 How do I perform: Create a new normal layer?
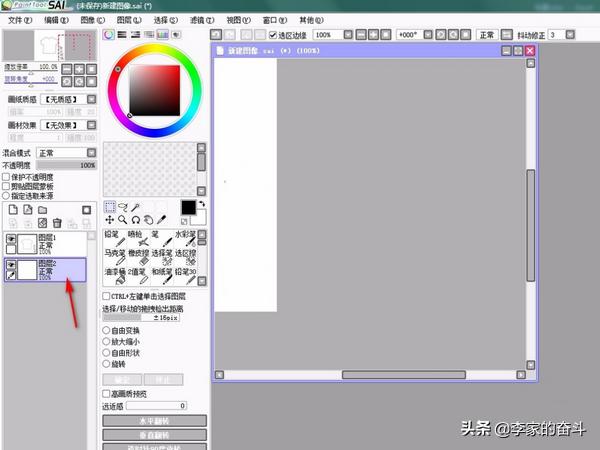point(13,210)
